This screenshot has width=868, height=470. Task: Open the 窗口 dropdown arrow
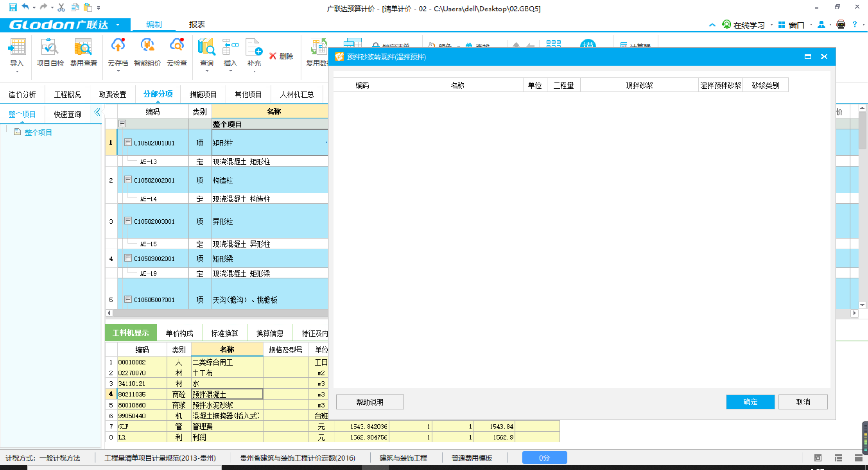tap(811, 25)
